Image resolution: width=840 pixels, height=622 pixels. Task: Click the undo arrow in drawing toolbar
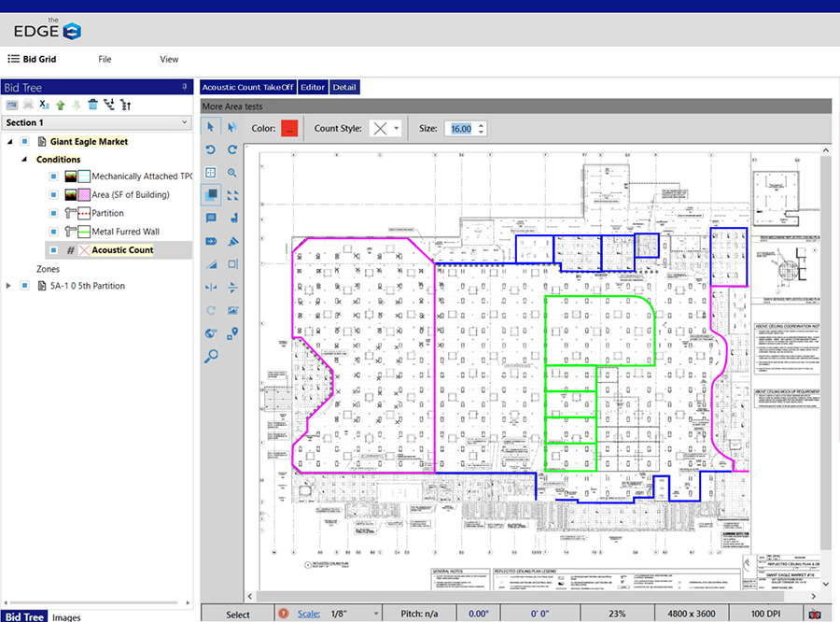pyautogui.click(x=210, y=149)
